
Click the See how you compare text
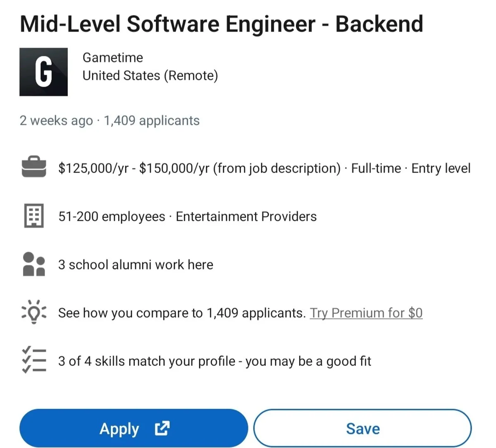coord(181,313)
